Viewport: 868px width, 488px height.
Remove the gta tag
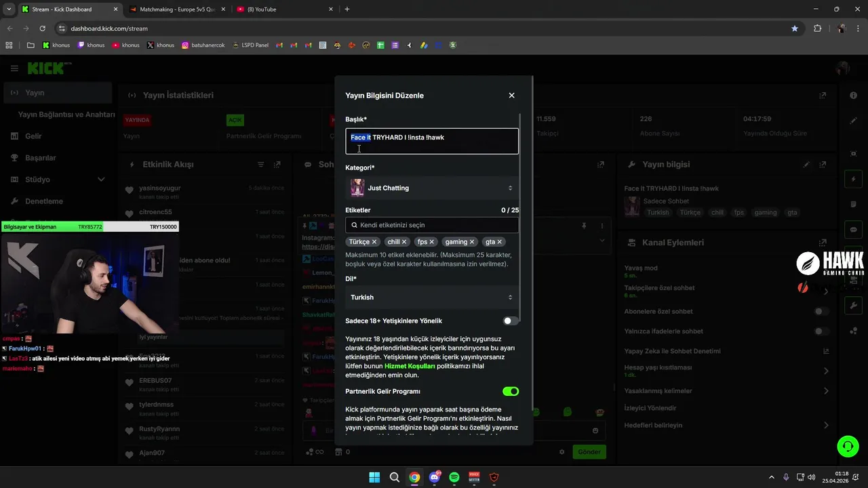coord(500,242)
